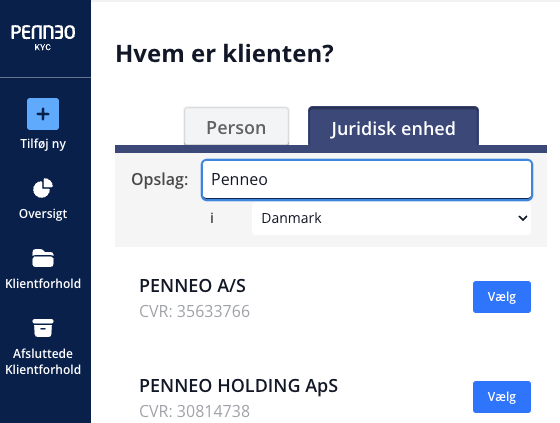This screenshot has height=423, width=560.
Task: Open the Klientforhold folder icon
Action: tap(43, 258)
